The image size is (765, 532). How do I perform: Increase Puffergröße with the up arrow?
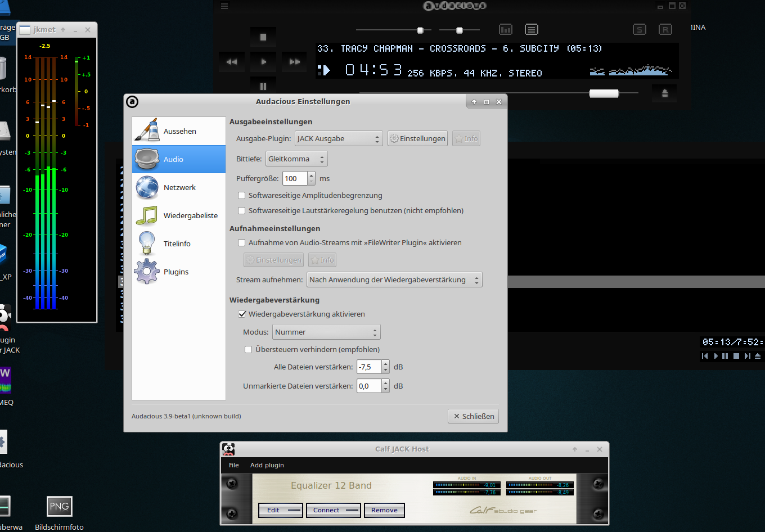tap(312, 175)
